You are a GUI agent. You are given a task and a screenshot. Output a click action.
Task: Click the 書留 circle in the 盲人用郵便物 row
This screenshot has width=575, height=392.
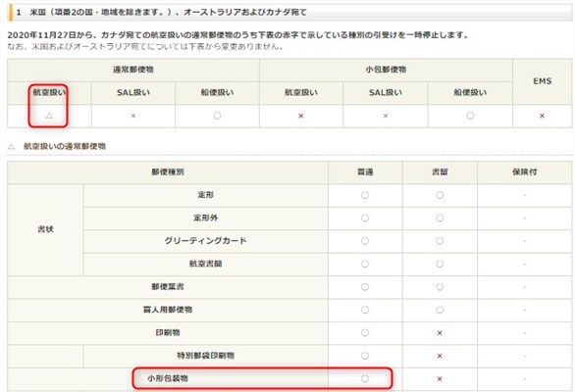coord(440,310)
